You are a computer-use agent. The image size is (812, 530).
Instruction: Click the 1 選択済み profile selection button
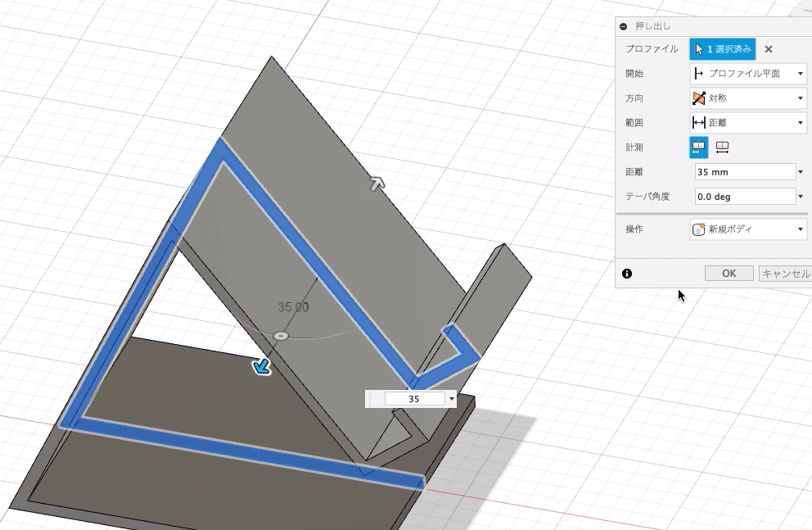click(723, 49)
